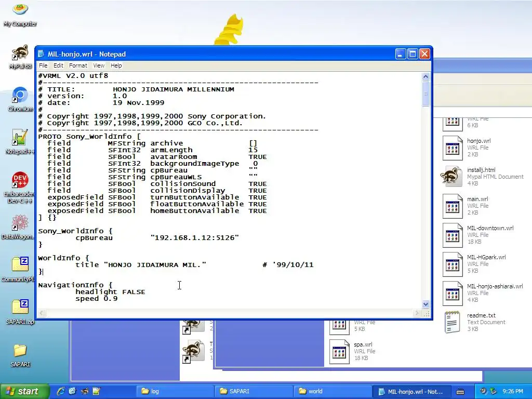Viewport: 532px width, 399px height.
Task: Open Embarcadero Dev-C++ shortcut
Action: coord(20,180)
